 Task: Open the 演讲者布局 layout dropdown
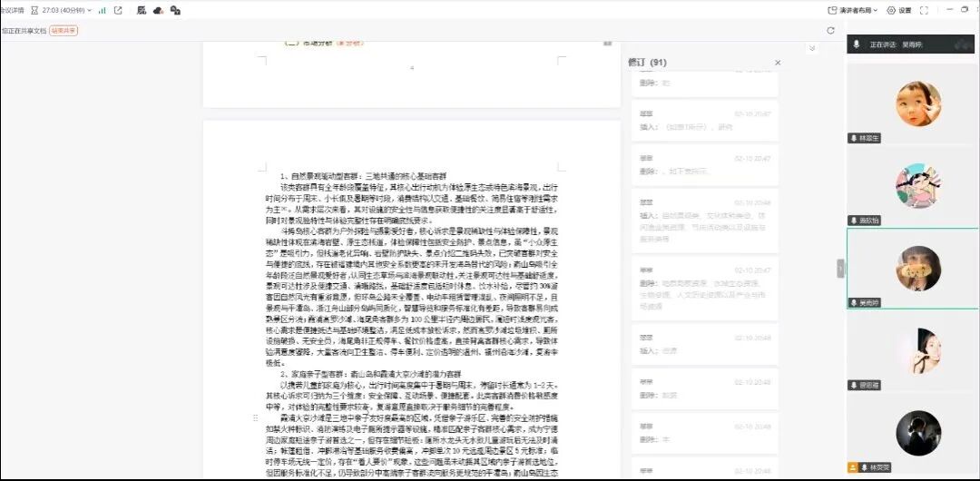(854, 10)
